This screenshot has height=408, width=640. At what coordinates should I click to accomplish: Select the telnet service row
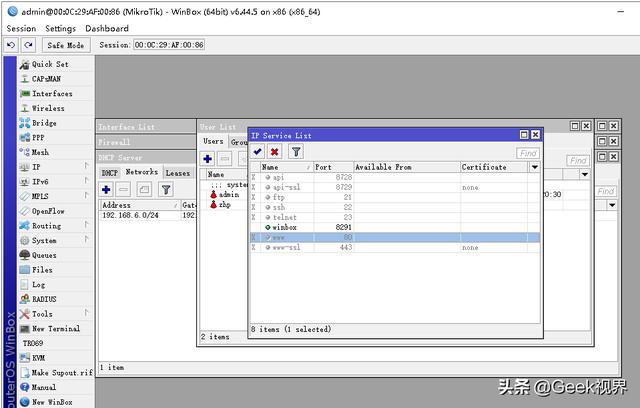tap(395, 217)
